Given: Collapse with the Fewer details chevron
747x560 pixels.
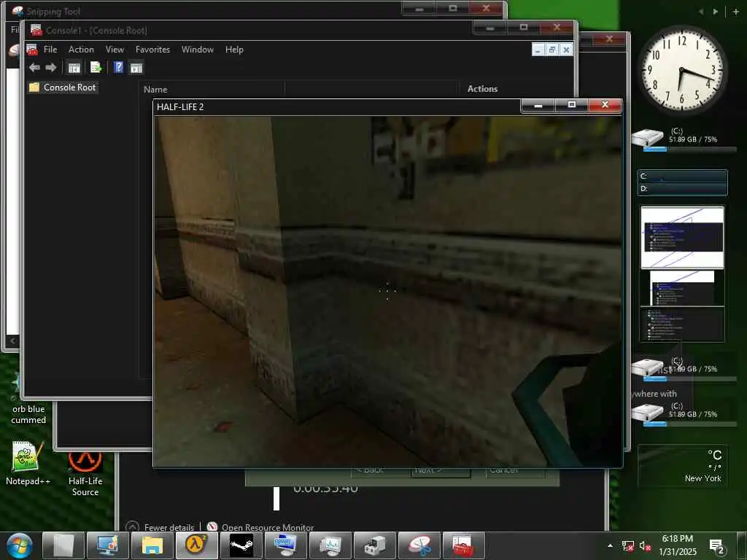Looking at the screenshot, I should (x=133, y=527).
